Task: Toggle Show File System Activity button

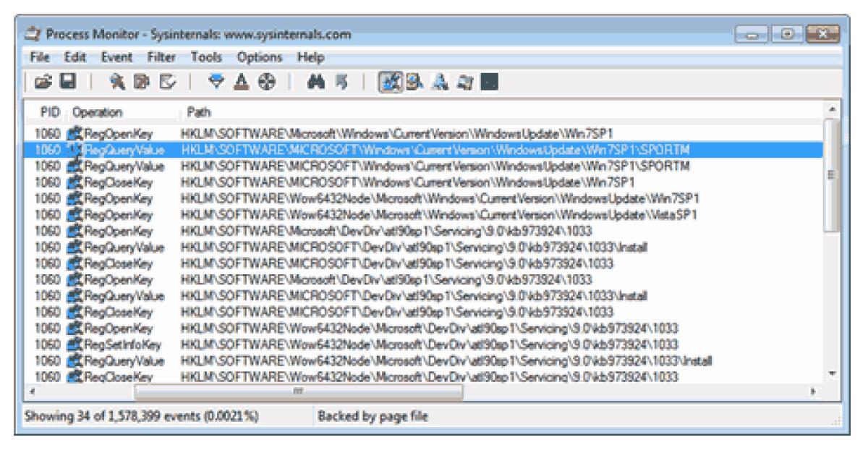Action: click(414, 83)
